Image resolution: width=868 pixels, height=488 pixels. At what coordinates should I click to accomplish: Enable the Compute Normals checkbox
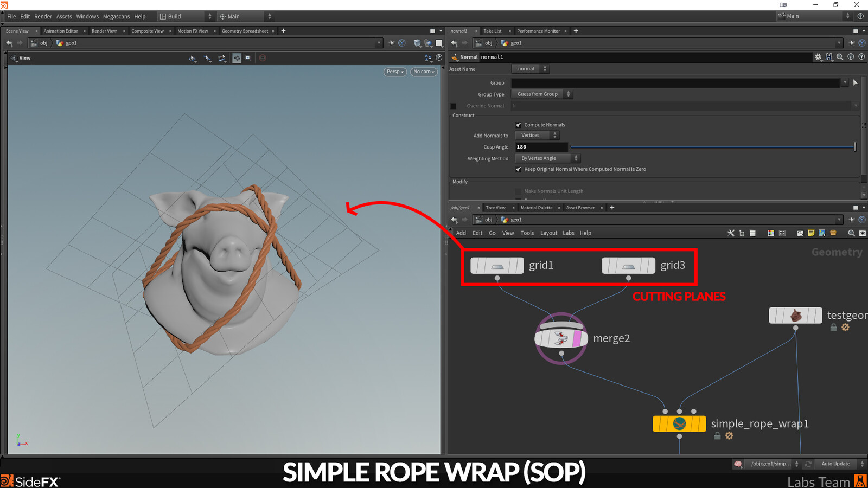tap(519, 125)
